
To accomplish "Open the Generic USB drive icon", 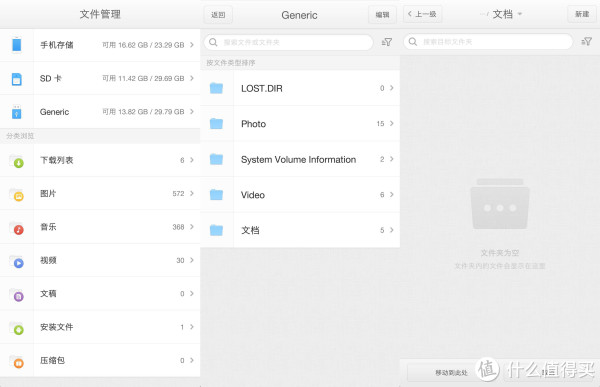I will (16, 112).
